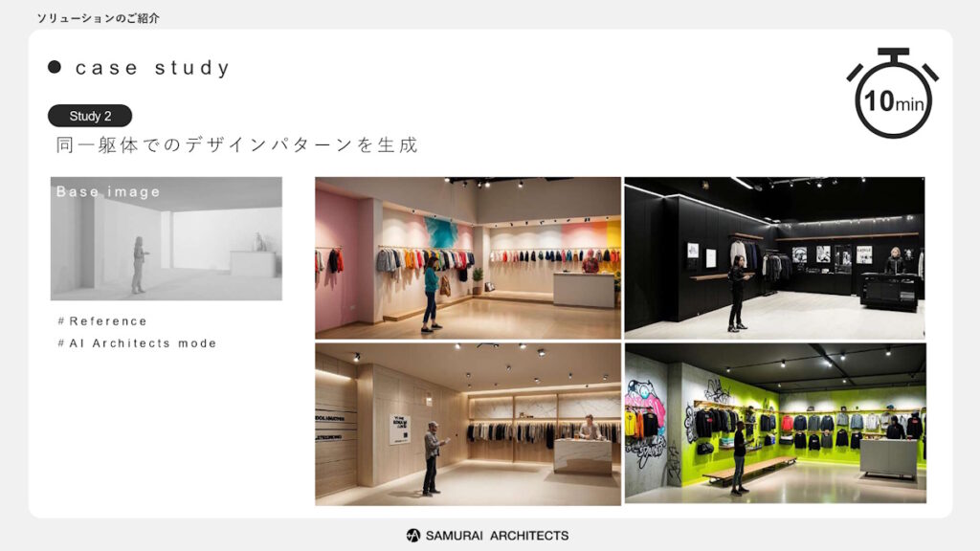Click the ソリューションのご紹介 section title
Viewport: 980px width, 551px height.
coord(99,18)
